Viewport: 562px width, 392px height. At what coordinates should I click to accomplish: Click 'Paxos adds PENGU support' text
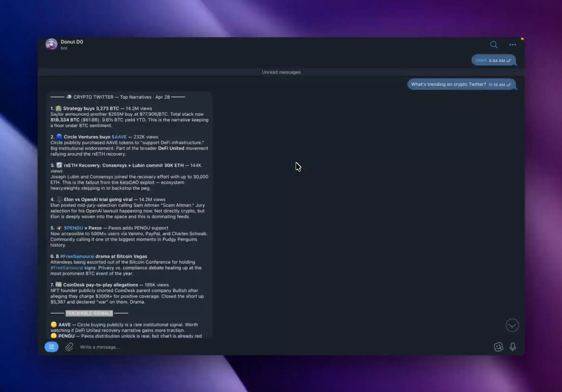coord(138,228)
